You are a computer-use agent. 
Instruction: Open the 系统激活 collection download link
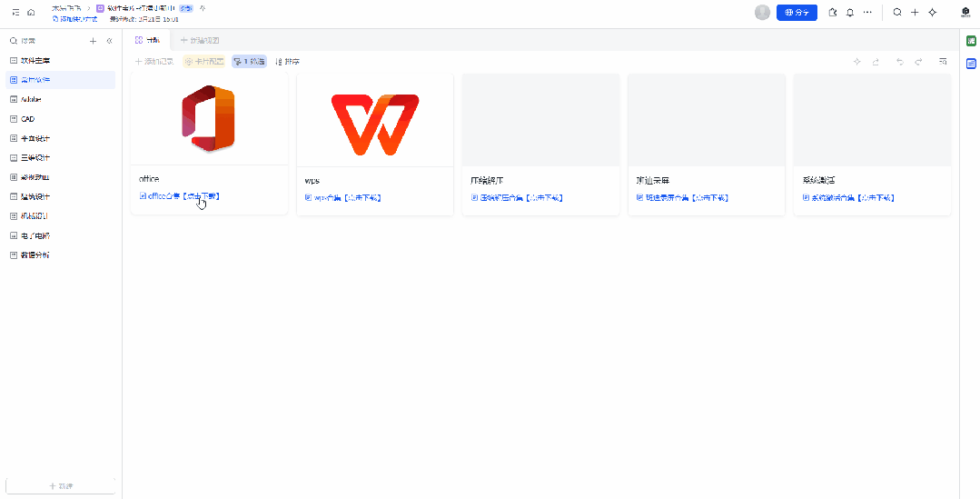pyautogui.click(x=848, y=197)
